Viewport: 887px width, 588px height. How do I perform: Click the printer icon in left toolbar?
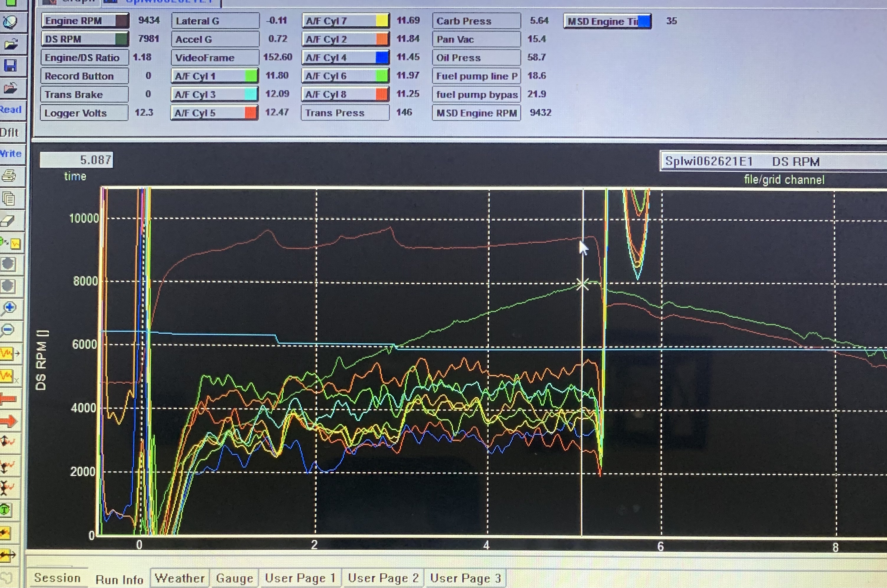(9, 176)
